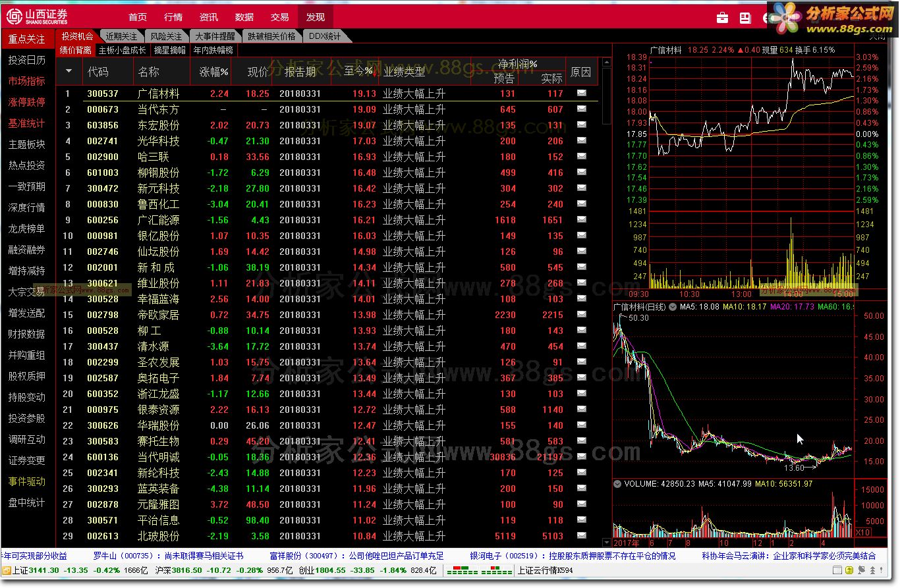Open the envelope reason icon for 广信材料
The width and height of the screenshot is (900, 588).
click(x=581, y=94)
